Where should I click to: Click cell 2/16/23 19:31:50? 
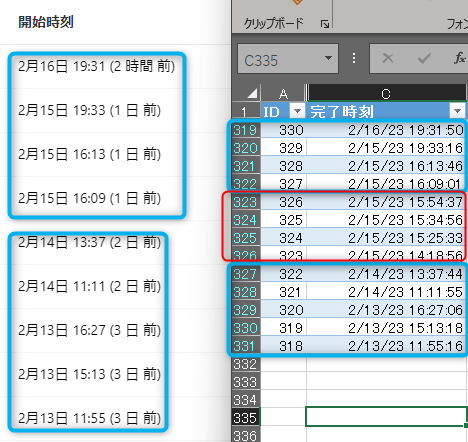point(386,130)
